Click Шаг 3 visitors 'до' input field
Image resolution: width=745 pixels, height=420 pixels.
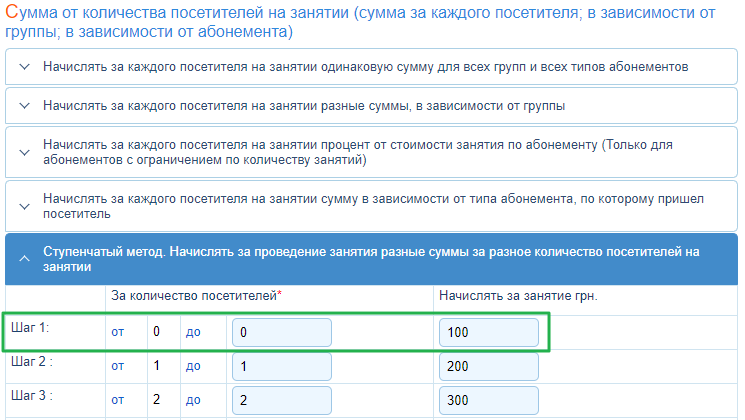[x=281, y=401]
